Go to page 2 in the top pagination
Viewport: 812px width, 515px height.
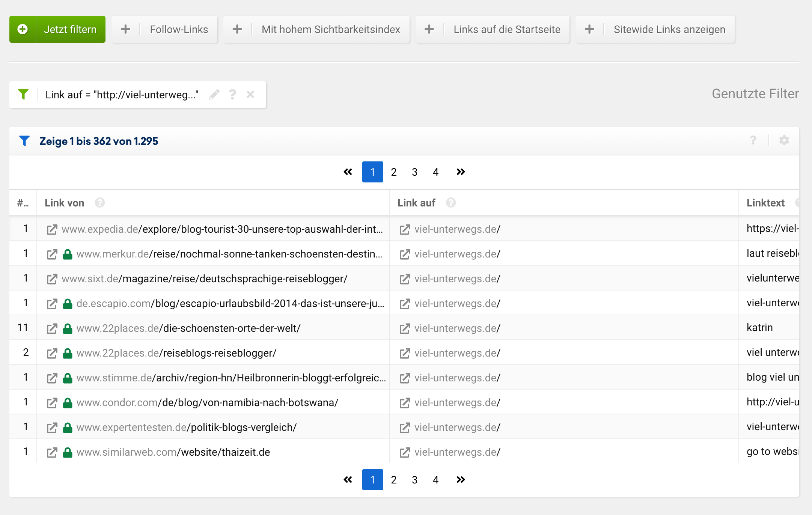393,172
